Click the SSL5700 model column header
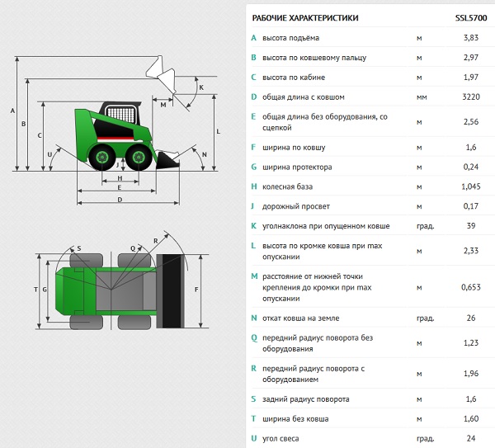495x448 pixels. point(471,18)
